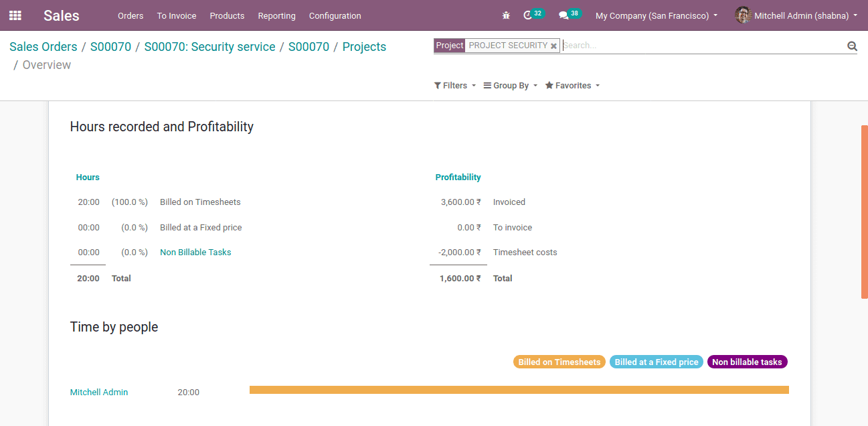
Task: Open the Favorites dropdown
Action: (572, 86)
